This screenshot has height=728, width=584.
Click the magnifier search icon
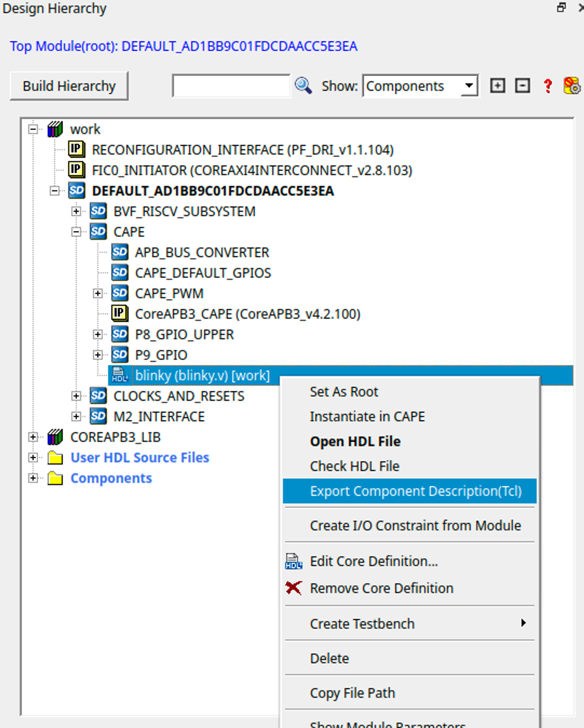pyautogui.click(x=303, y=86)
